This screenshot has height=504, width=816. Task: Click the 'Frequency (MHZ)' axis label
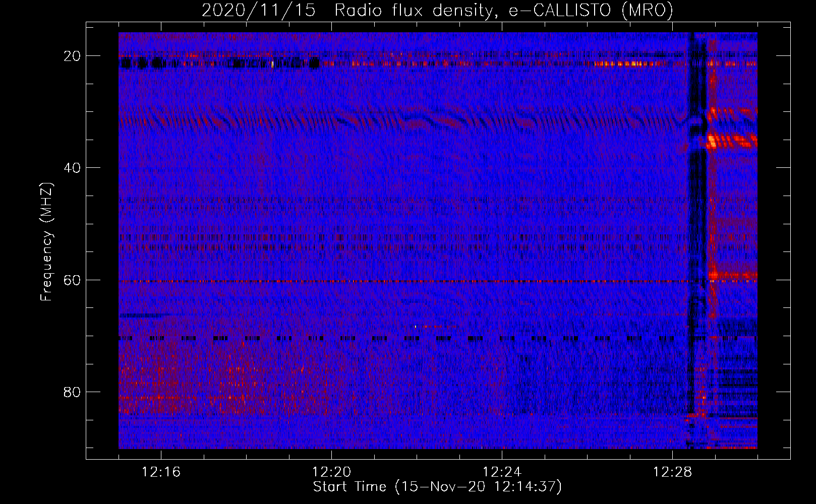[x=46, y=242]
